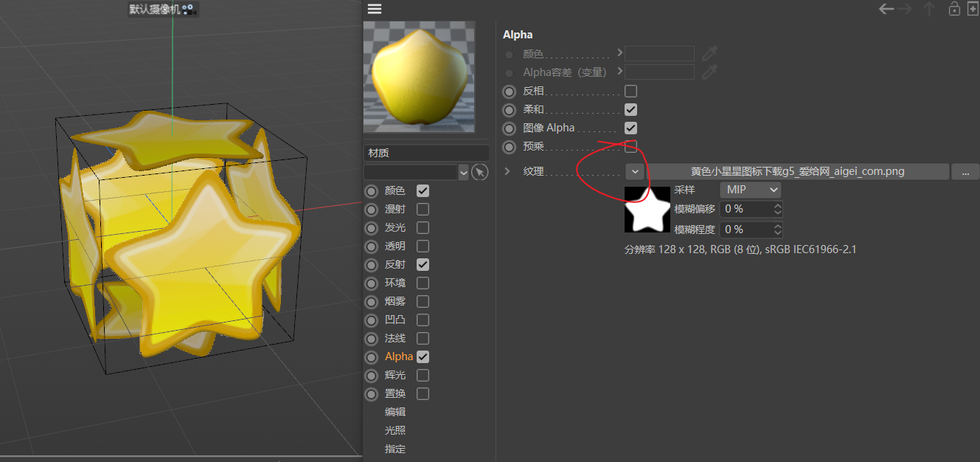
Task: Click the new panel plus icon
Action: tap(973, 9)
